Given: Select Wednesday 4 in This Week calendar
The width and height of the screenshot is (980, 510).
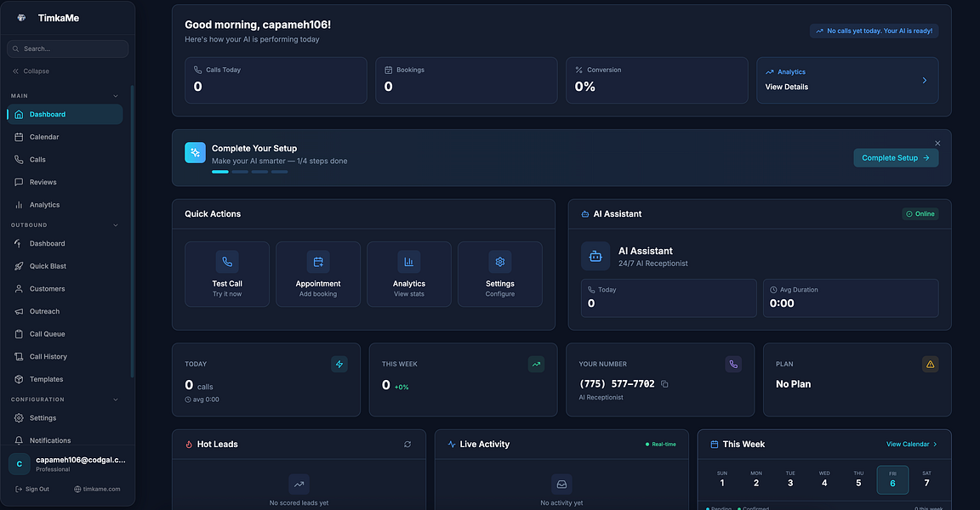Looking at the screenshot, I should coord(824,479).
